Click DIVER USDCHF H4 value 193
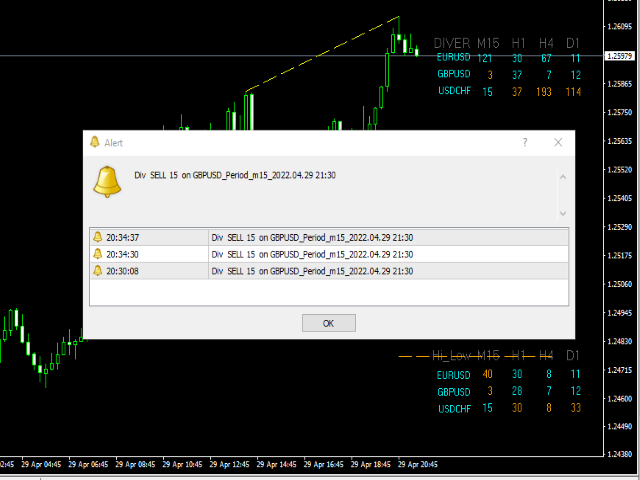The width and height of the screenshot is (640, 480). pyautogui.click(x=544, y=92)
